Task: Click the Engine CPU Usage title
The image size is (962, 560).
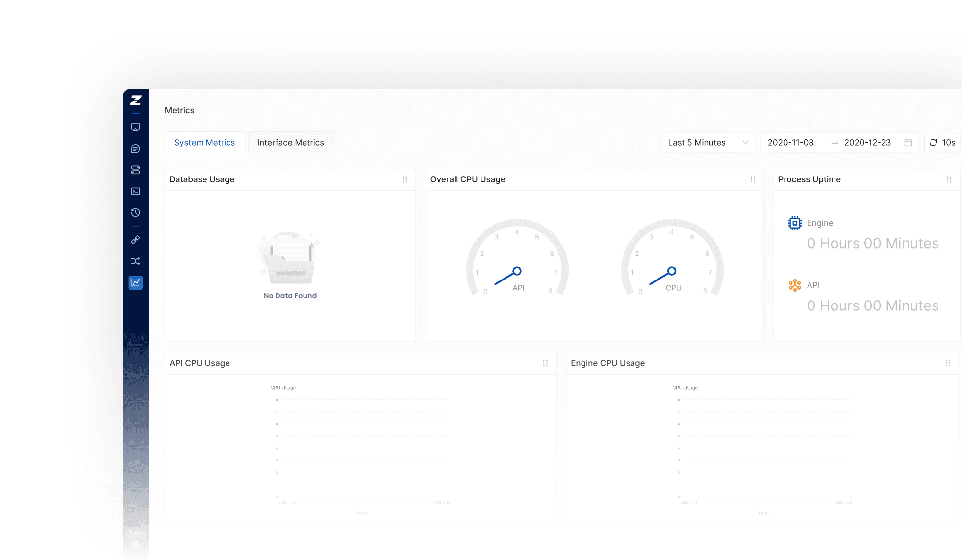Action: (x=608, y=363)
